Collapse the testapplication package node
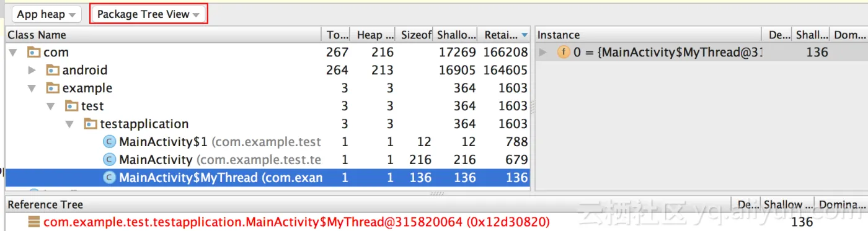Image resolution: width=868 pixels, height=231 pixels. [70, 124]
